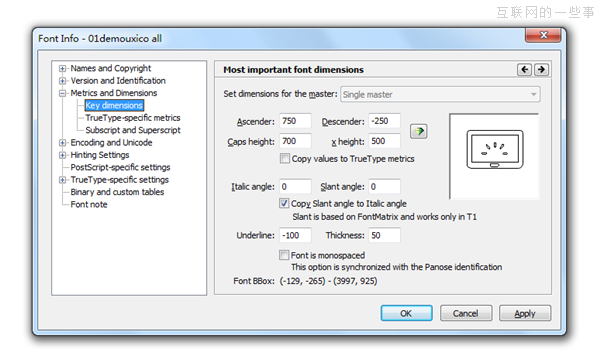Click the Apply button
600x362 pixels.
(525, 313)
